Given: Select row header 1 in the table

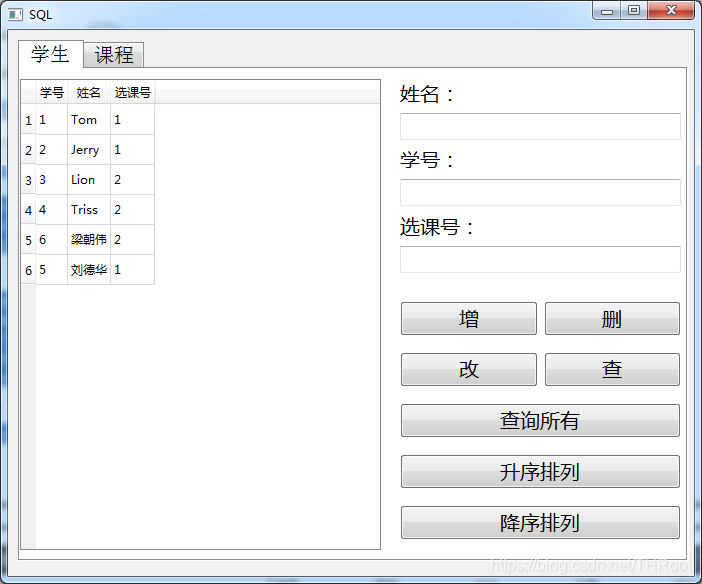Looking at the screenshot, I should 28,120.
